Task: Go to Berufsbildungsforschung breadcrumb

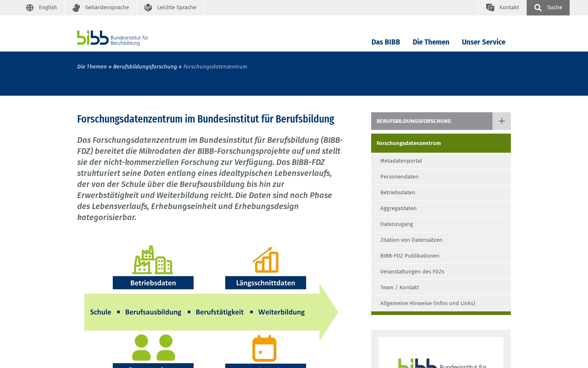Action: point(145,67)
